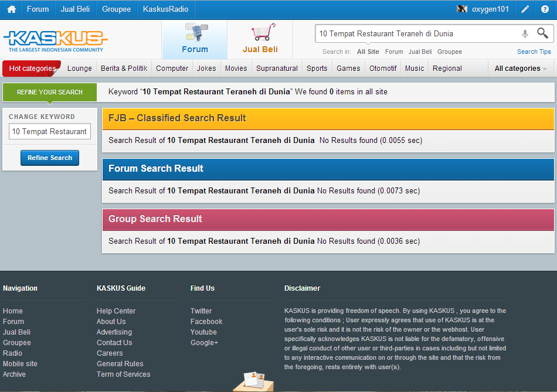The height and width of the screenshot is (392, 557).
Task: Open the Term of Services link
Action: click(x=124, y=374)
